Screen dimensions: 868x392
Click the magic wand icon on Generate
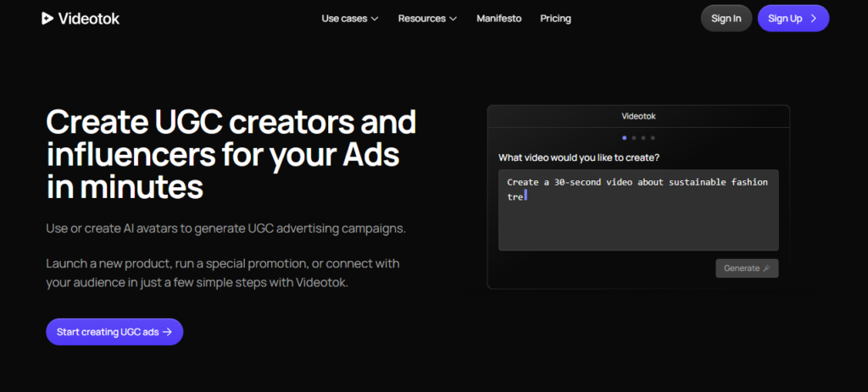tap(766, 268)
